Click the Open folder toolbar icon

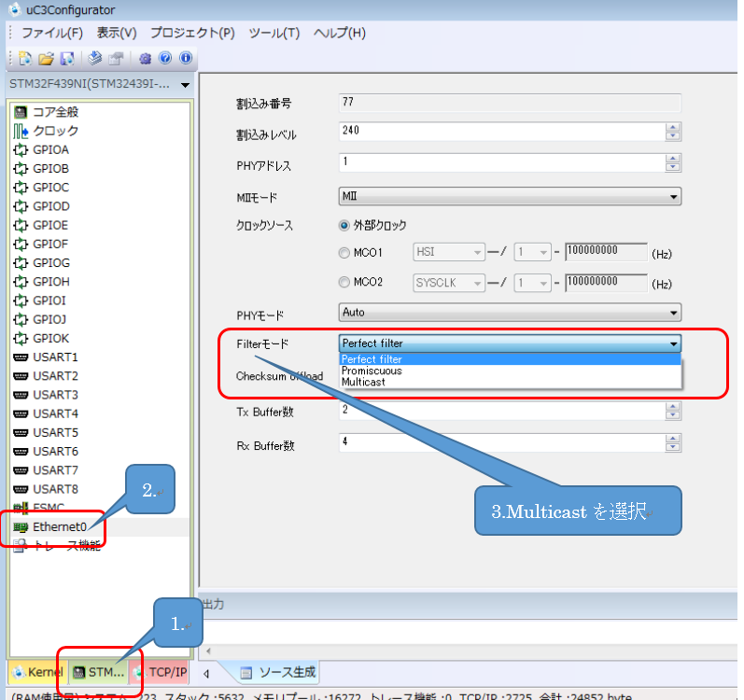point(46,59)
